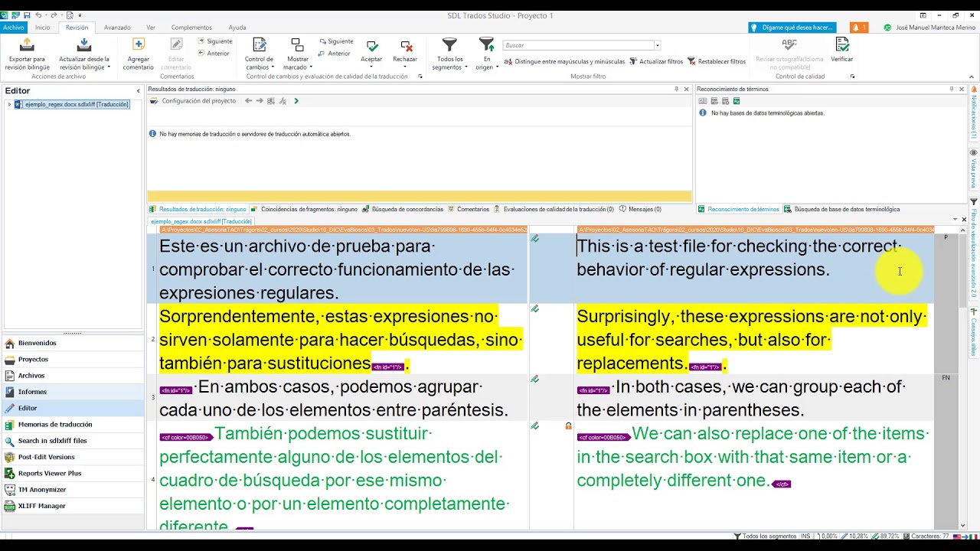The image size is (980, 551).
Task: Go to Siguiente change in tracking group
Action: pos(336,41)
